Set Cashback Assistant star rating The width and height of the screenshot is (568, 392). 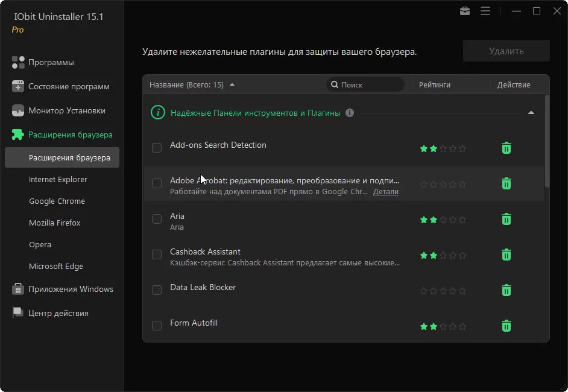click(x=443, y=255)
